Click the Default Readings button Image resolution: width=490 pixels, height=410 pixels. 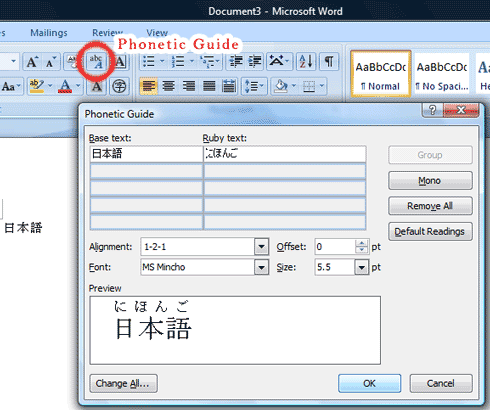(x=430, y=231)
